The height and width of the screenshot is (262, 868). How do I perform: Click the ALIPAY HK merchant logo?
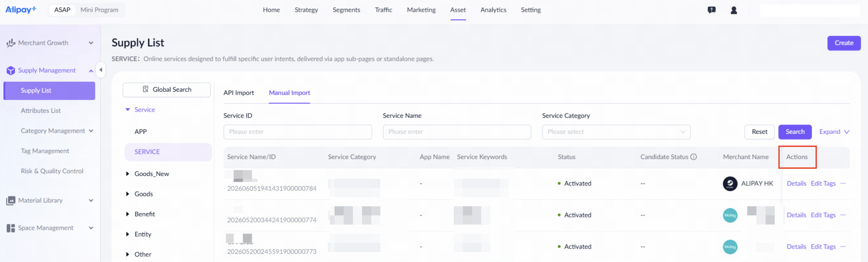click(x=730, y=184)
